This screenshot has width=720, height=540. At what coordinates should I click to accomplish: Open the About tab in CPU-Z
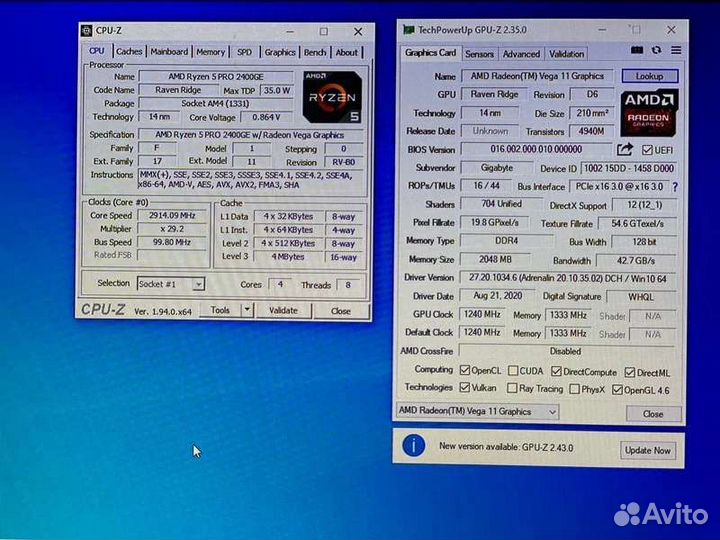click(346, 52)
